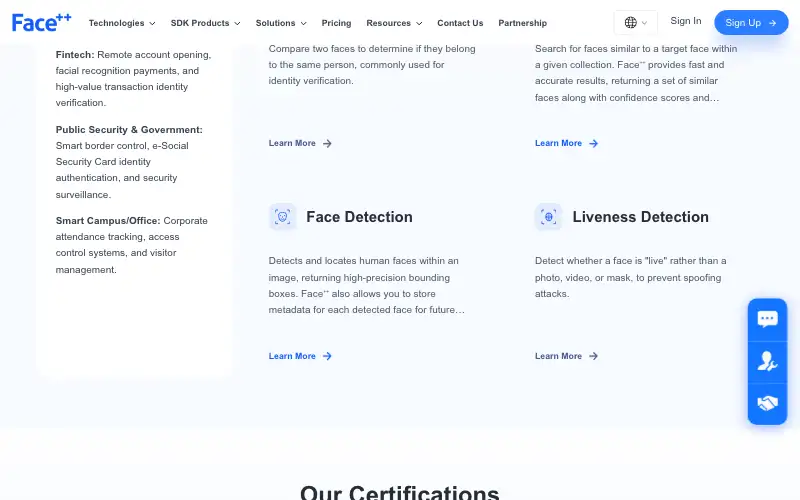Click the Sign In link

[686, 21]
